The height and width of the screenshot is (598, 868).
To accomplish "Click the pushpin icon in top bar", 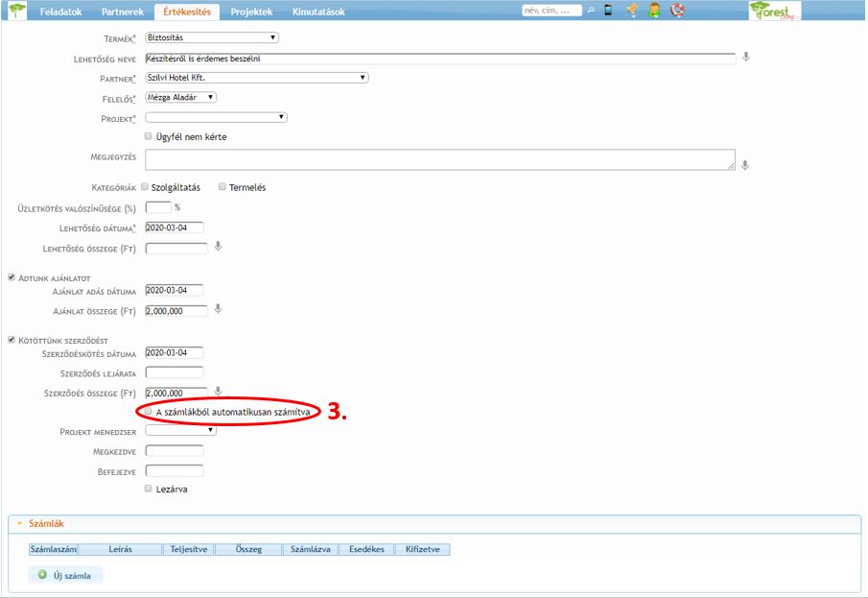I will coord(632,11).
